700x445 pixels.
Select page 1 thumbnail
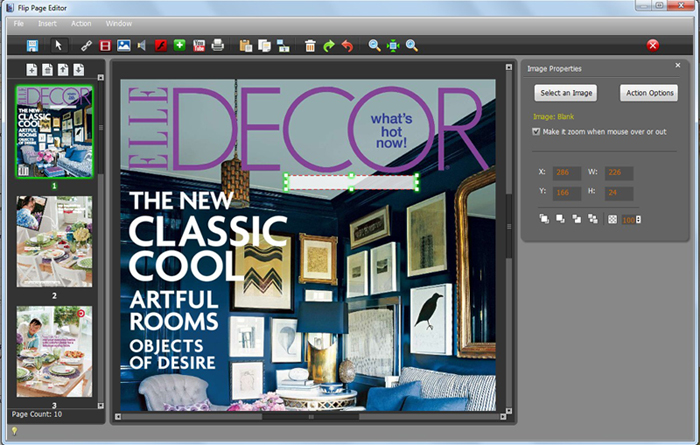(x=54, y=132)
